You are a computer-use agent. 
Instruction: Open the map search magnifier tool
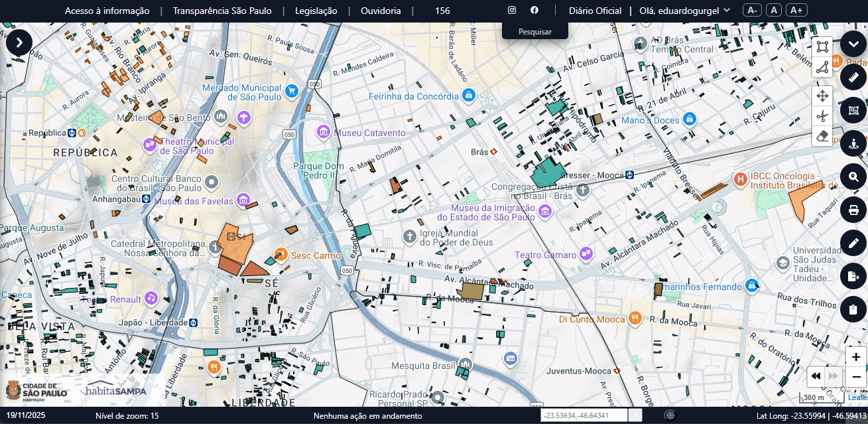[x=853, y=177]
